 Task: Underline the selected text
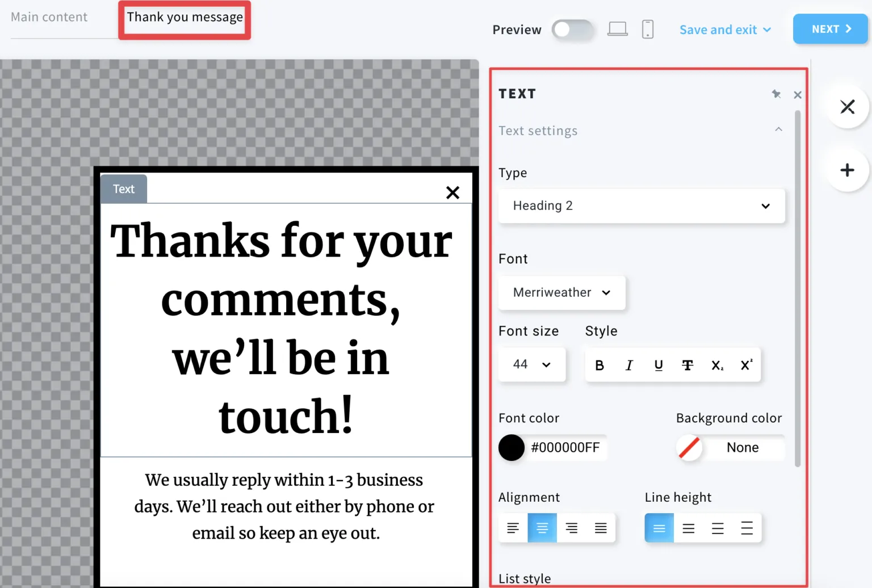pyautogui.click(x=659, y=365)
